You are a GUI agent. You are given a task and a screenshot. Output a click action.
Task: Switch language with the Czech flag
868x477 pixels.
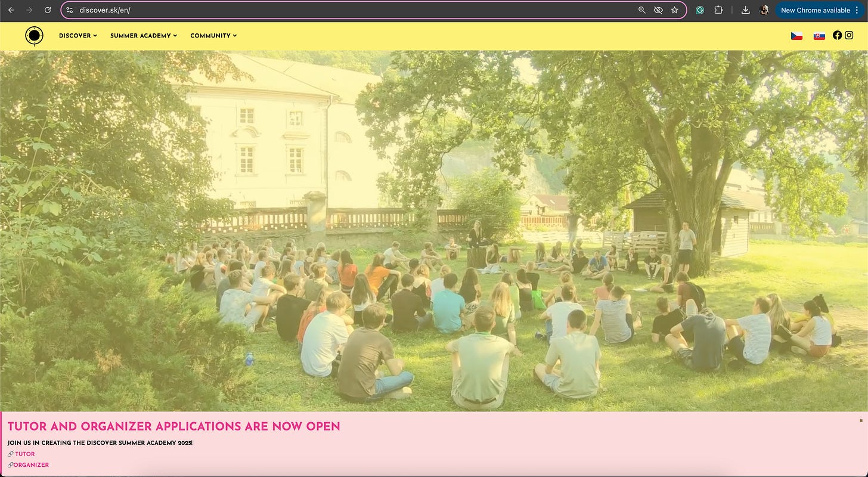(x=796, y=36)
